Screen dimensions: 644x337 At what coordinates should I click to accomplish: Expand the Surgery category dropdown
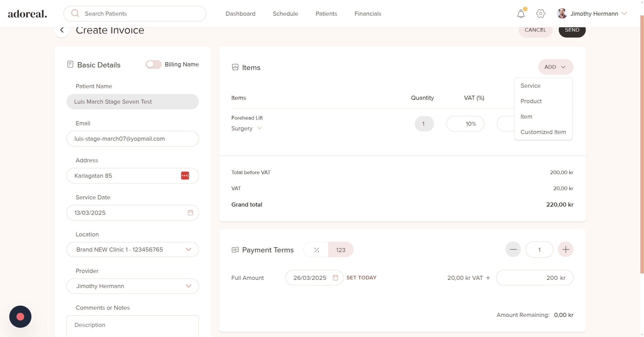click(x=259, y=128)
